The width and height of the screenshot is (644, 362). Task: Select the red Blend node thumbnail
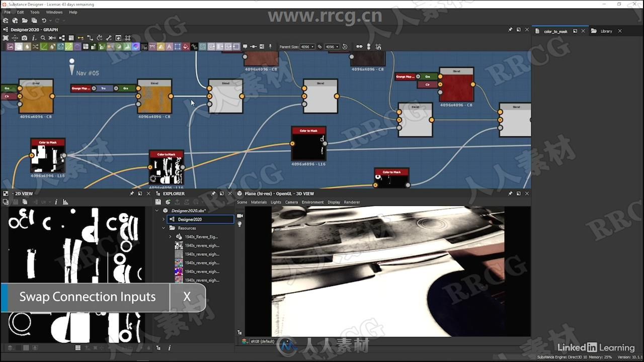coord(456,88)
